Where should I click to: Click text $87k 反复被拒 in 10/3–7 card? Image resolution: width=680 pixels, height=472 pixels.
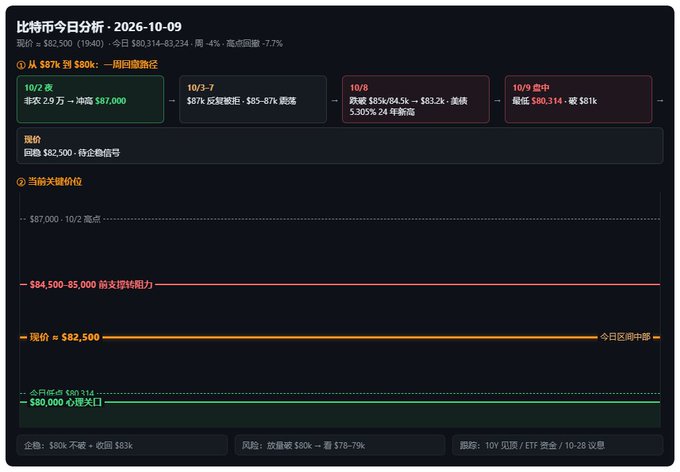coord(213,101)
